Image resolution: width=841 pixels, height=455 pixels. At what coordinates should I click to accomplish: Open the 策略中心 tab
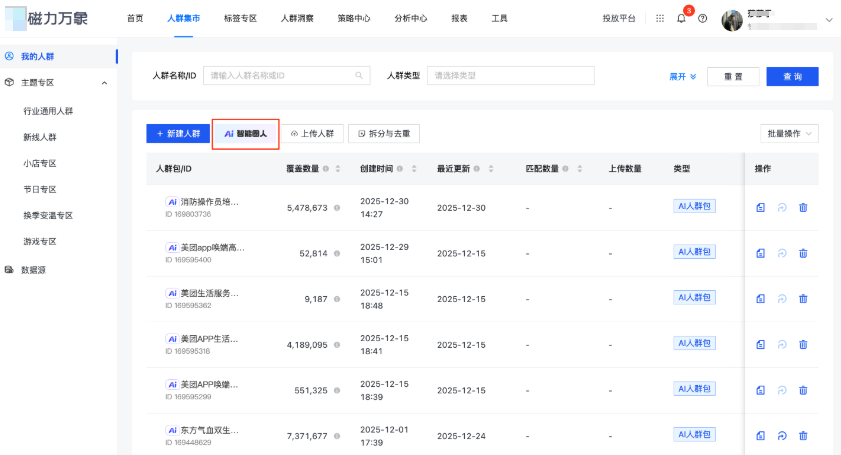[354, 18]
